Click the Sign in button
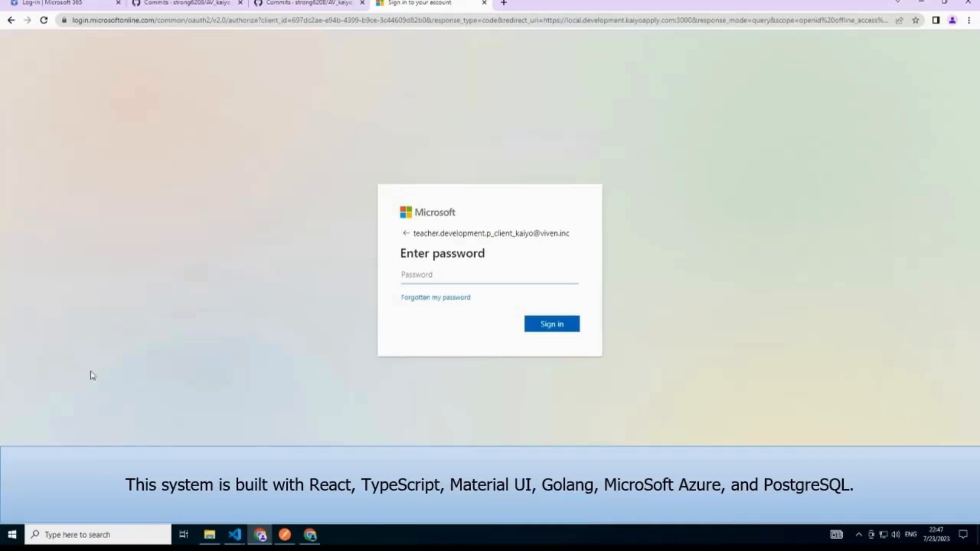This screenshot has width=980, height=551. [x=552, y=324]
